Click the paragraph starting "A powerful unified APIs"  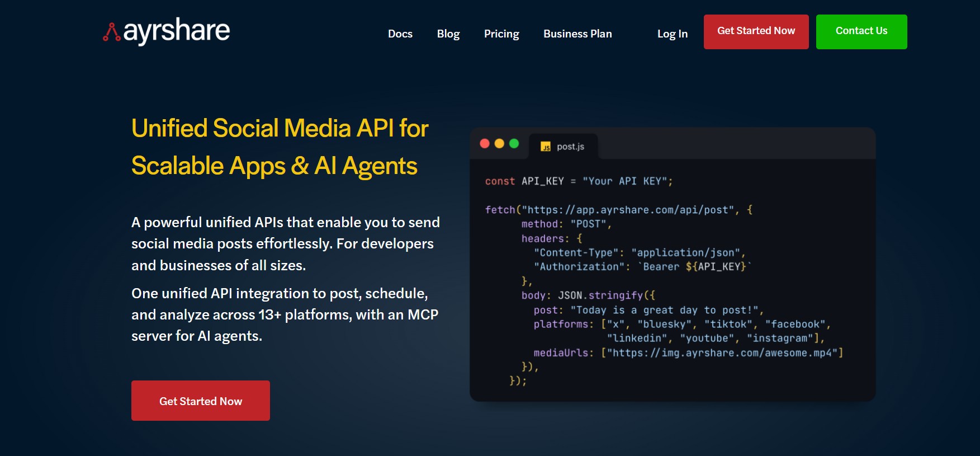[x=286, y=244]
